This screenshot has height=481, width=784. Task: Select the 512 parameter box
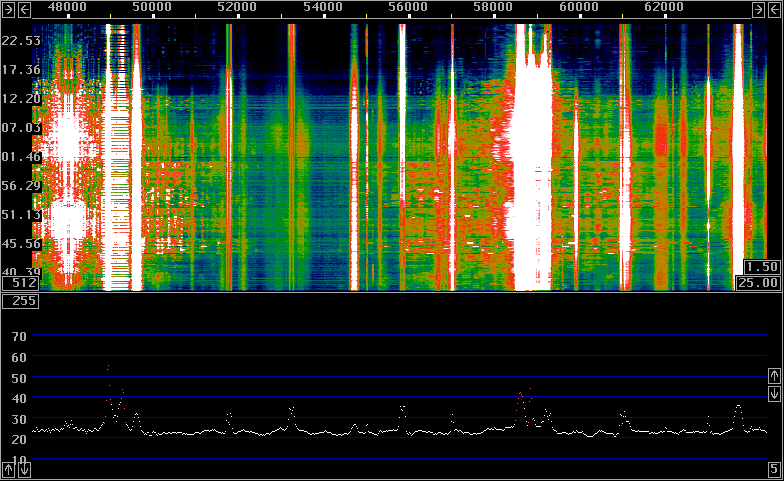pos(20,283)
